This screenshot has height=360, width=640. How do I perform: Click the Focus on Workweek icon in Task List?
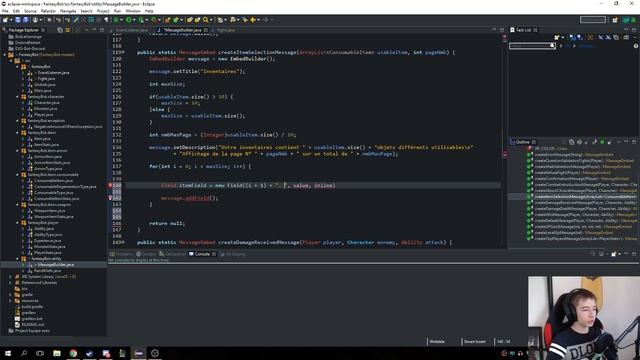[x=590, y=38]
